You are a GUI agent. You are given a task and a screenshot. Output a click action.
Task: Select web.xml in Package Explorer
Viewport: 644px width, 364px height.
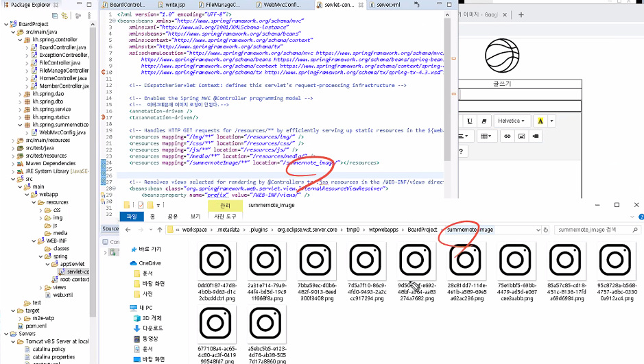point(63,295)
